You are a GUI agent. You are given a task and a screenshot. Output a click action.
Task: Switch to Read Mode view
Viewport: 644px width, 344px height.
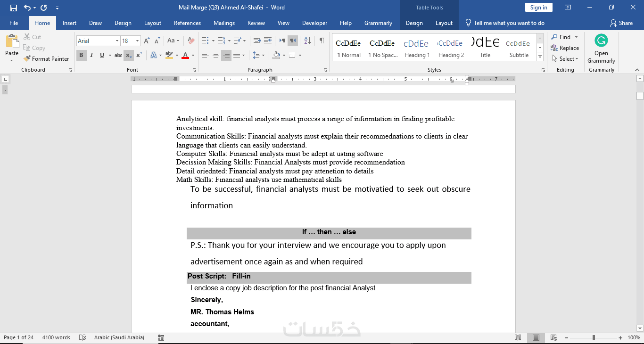click(518, 337)
